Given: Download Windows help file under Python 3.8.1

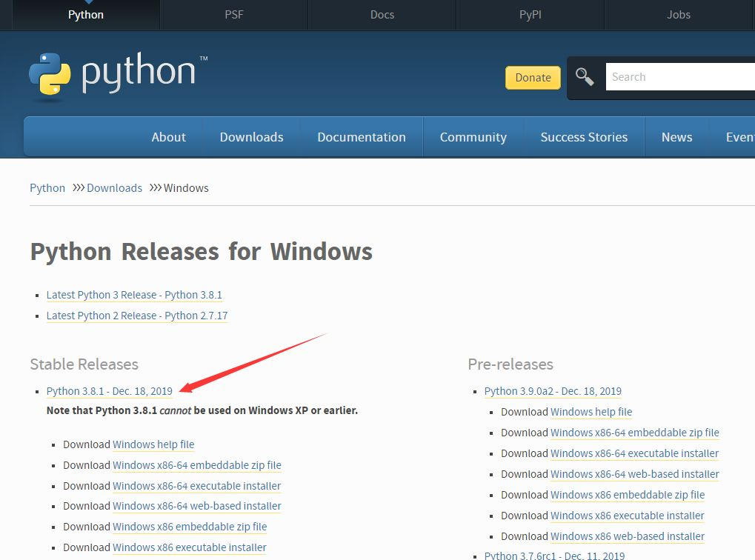Looking at the screenshot, I should 153,444.
